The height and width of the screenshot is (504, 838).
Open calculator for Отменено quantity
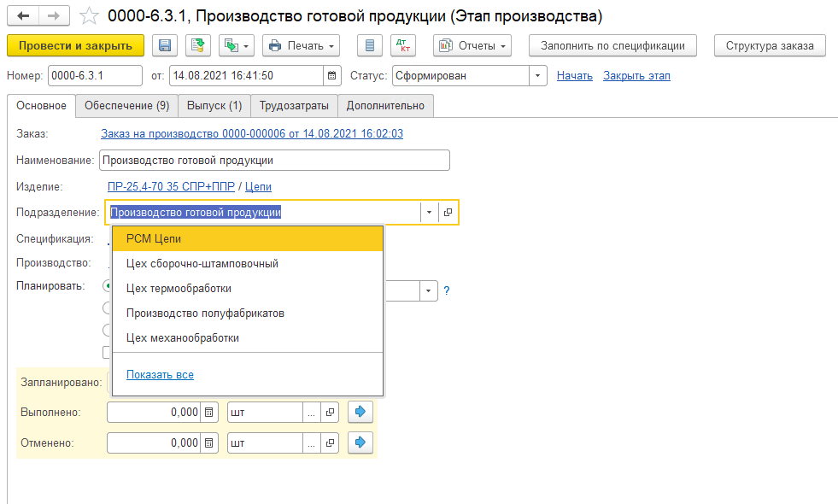[x=209, y=442]
